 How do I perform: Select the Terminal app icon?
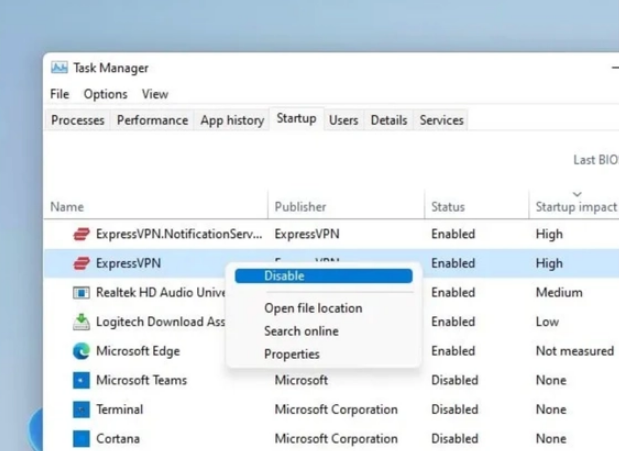(81, 410)
